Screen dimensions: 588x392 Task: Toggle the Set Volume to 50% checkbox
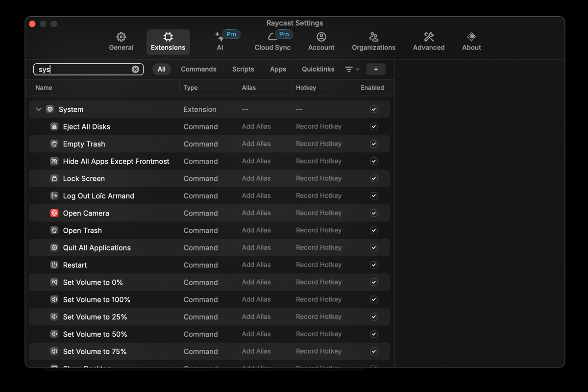tap(374, 334)
